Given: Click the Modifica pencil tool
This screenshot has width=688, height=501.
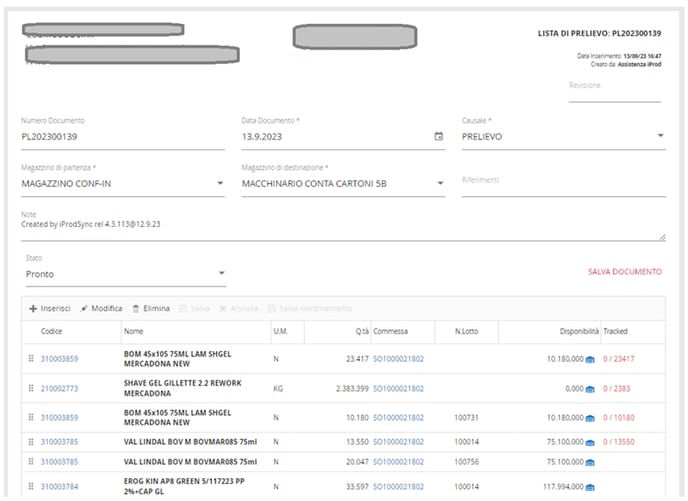Looking at the screenshot, I should 101,308.
